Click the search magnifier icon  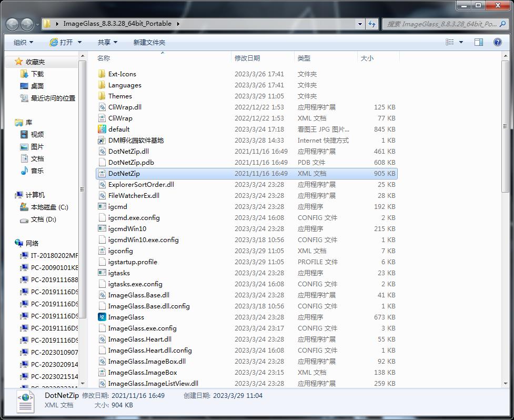pyautogui.click(x=503, y=24)
